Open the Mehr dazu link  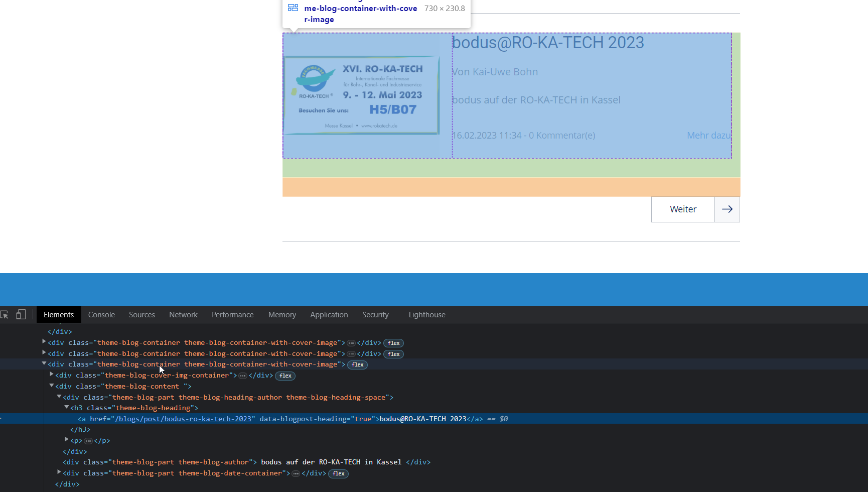(x=709, y=136)
